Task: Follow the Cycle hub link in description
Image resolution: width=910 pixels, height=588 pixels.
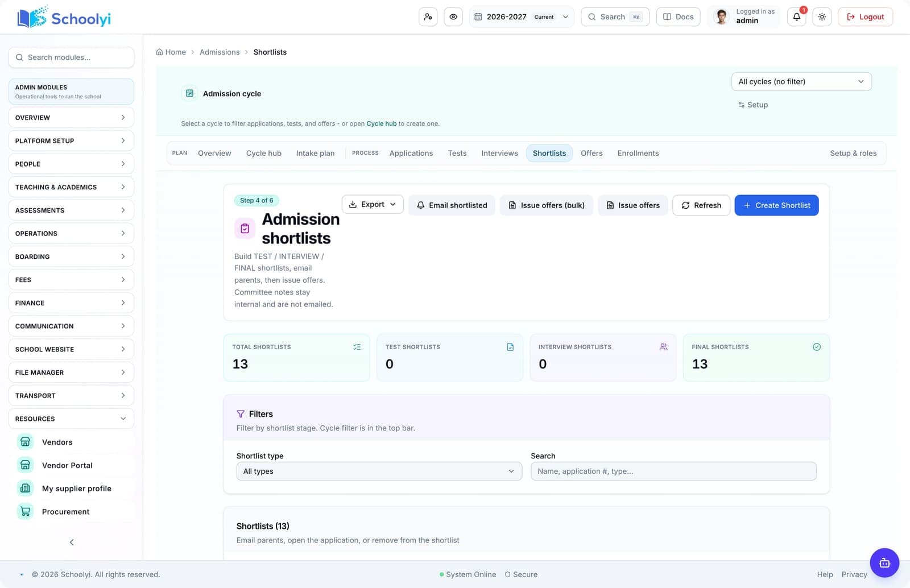Action: [381, 123]
